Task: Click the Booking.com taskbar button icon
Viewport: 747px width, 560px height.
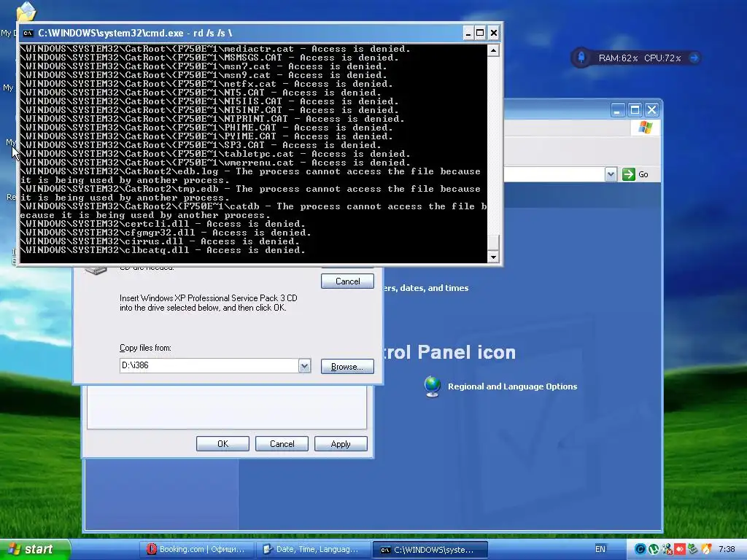Action: tap(152, 549)
